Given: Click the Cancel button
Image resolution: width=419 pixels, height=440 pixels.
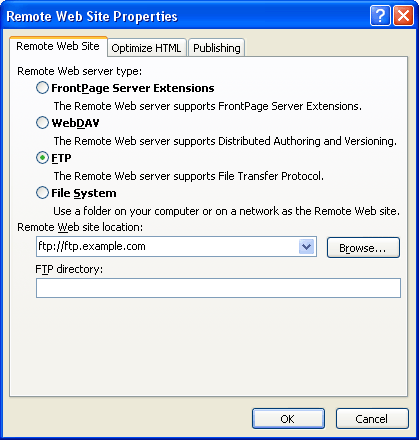Looking at the screenshot, I should pyautogui.click(x=372, y=419).
